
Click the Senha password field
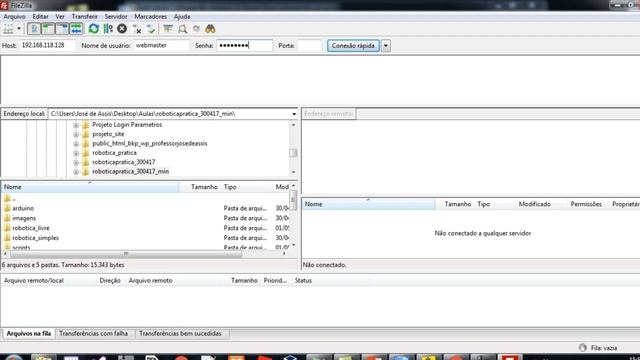tap(244, 45)
